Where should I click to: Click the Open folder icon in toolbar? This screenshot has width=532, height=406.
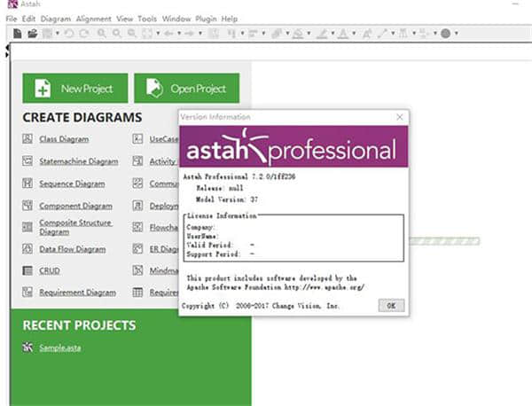(x=32, y=34)
